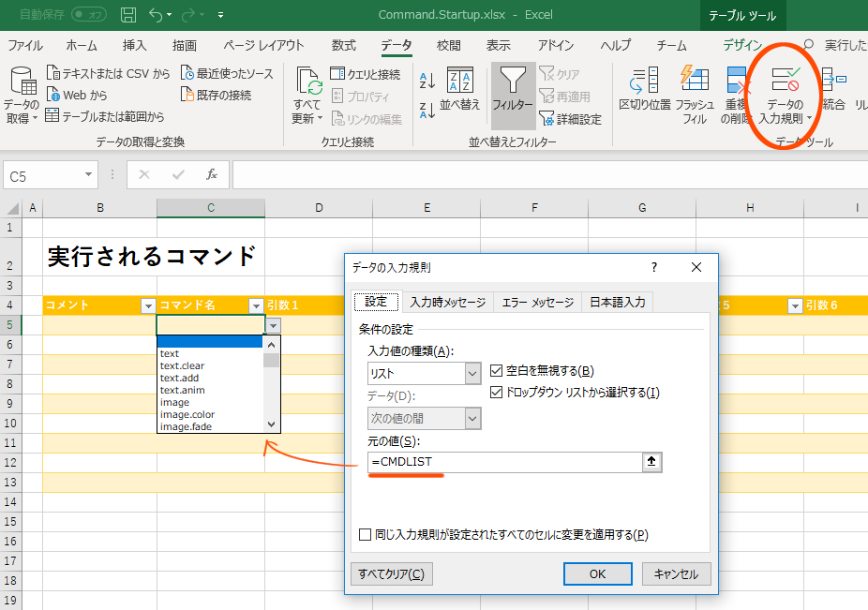Uncheck 空白を無視する checkbox
Viewport: 868px width, 610px height.
(x=496, y=370)
